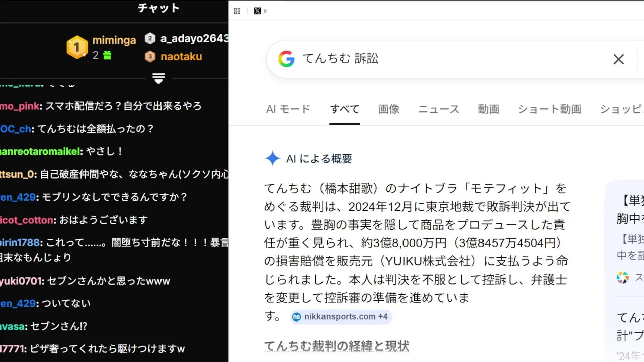Image resolution: width=644 pixels, height=362 pixels.
Task: Open the 動画 search tab
Action: [489, 109]
